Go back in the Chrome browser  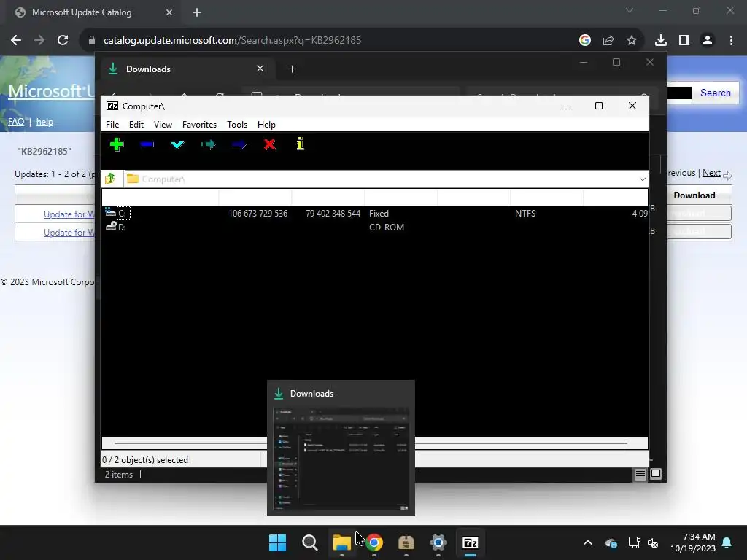16,40
